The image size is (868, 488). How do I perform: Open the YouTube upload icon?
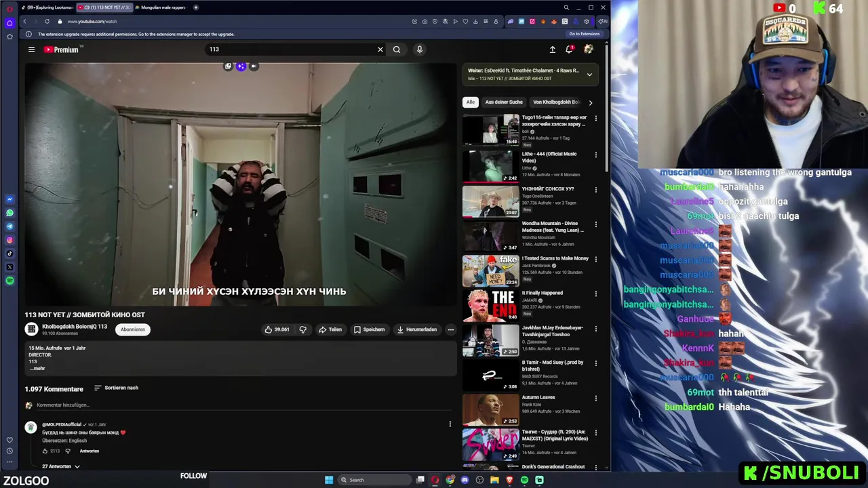553,49
